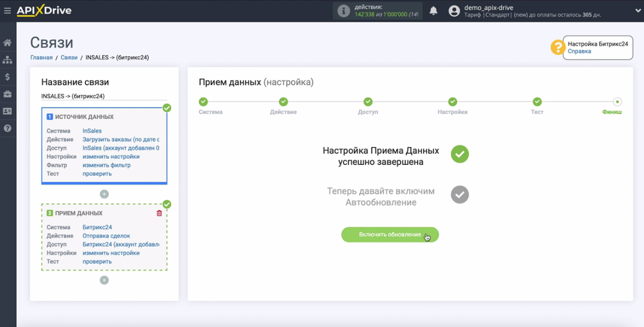
Task: Click проверить in data source block
Action: click(97, 174)
